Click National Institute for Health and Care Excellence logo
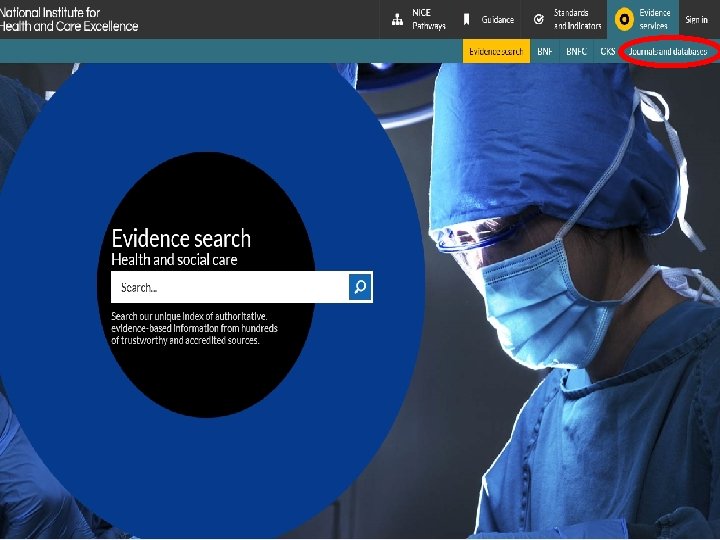Image resolution: width=720 pixels, height=540 pixels. tap(69, 19)
